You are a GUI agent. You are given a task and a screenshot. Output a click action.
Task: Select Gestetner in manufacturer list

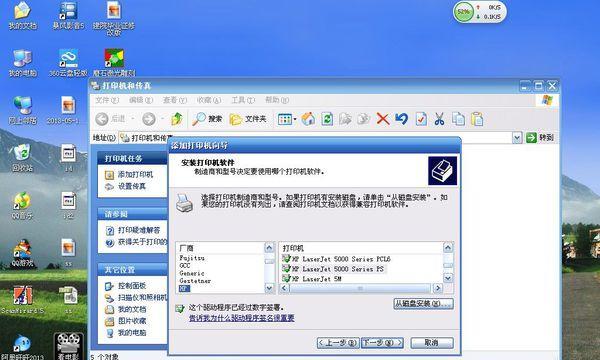click(195, 281)
